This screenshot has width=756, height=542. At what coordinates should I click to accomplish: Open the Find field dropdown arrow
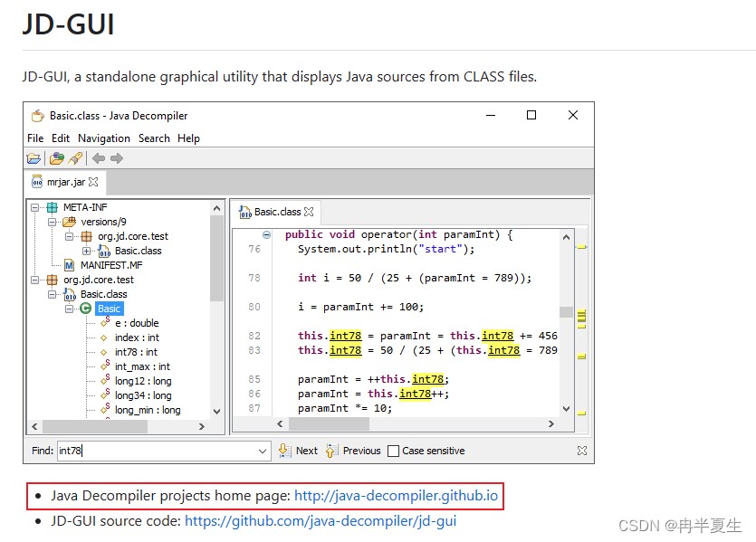click(263, 451)
